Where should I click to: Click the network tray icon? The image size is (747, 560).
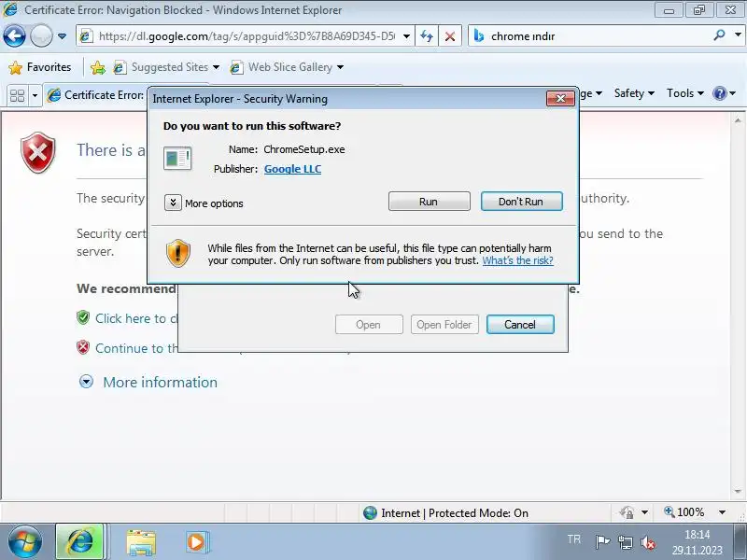tap(625, 542)
